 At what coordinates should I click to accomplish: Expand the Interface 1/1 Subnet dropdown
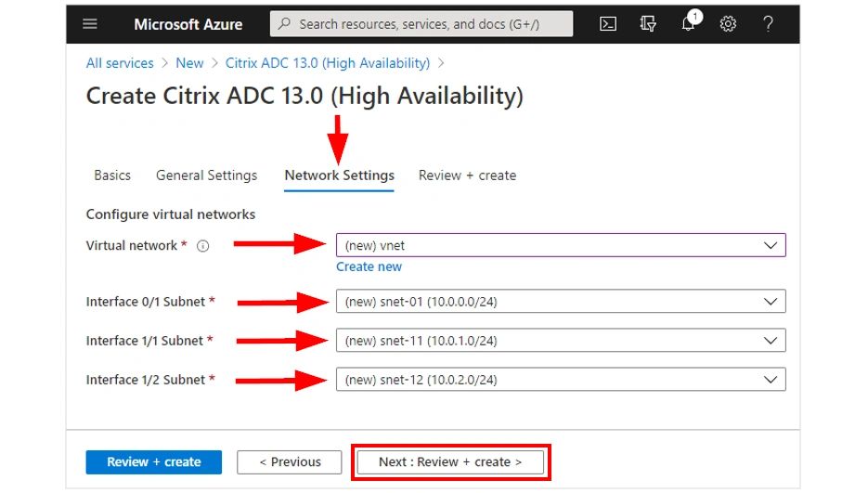561,340
